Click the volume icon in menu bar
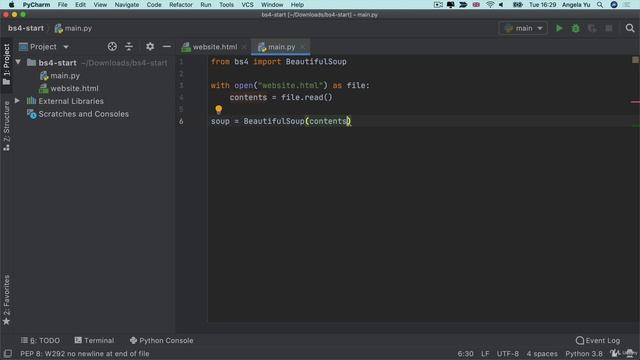The image size is (640, 360). 501,4
